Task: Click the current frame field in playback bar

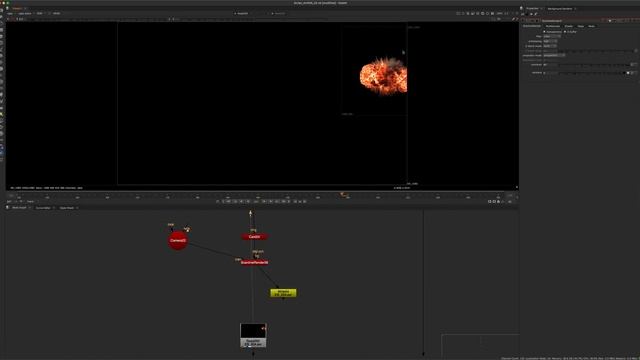Action: point(256,201)
